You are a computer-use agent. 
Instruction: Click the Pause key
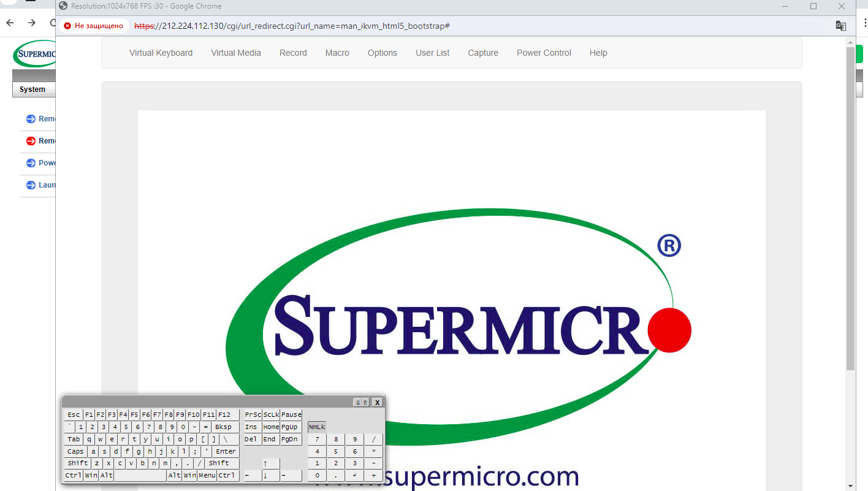pos(291,415)
